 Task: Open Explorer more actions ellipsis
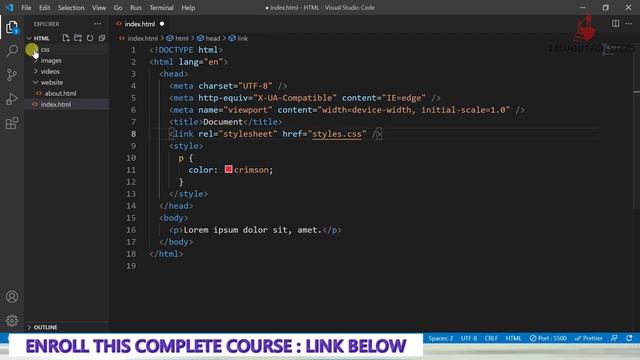click(x=97, y=24)
